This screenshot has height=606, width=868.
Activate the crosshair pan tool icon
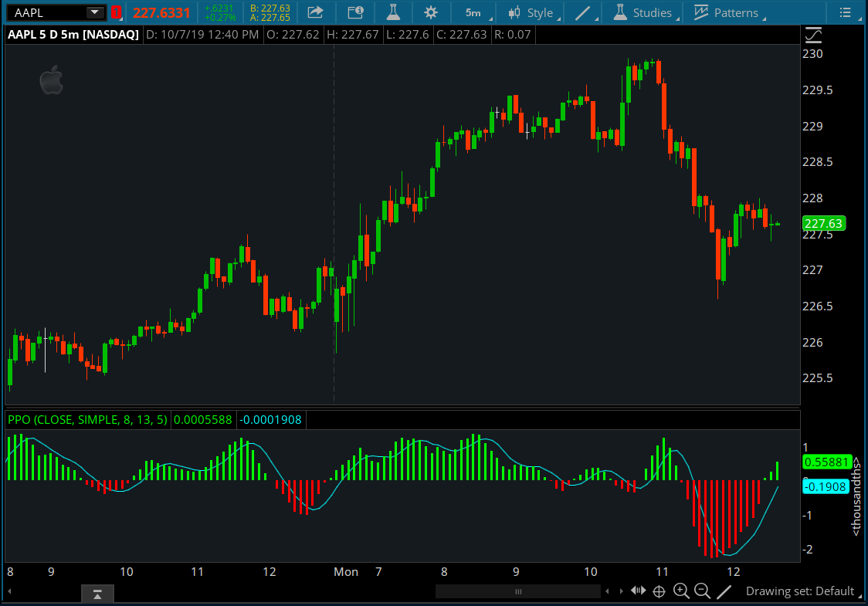(659, 591)
